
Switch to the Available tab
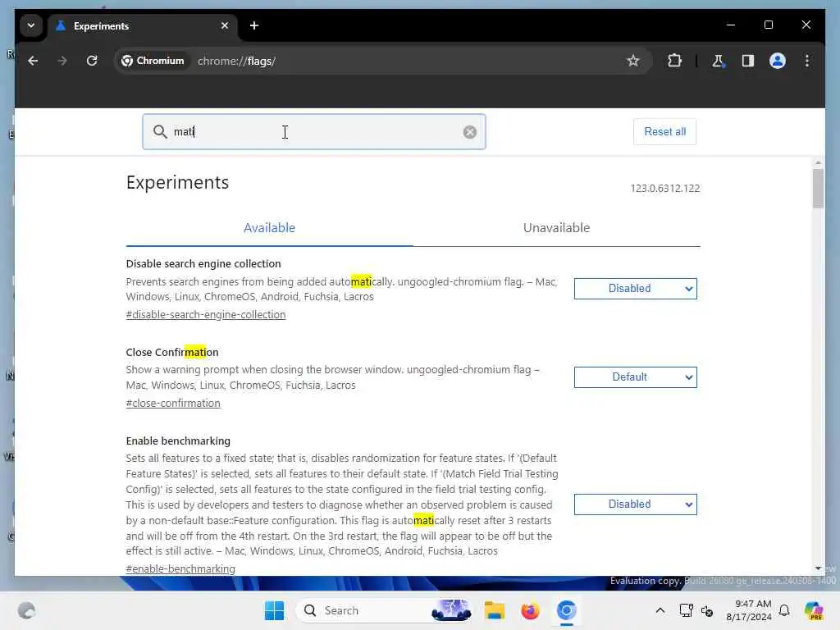coord(269,228)
